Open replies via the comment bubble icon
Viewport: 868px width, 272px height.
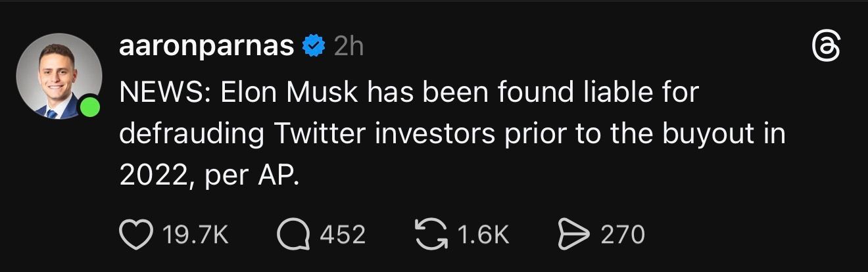(x=294, y=235)
